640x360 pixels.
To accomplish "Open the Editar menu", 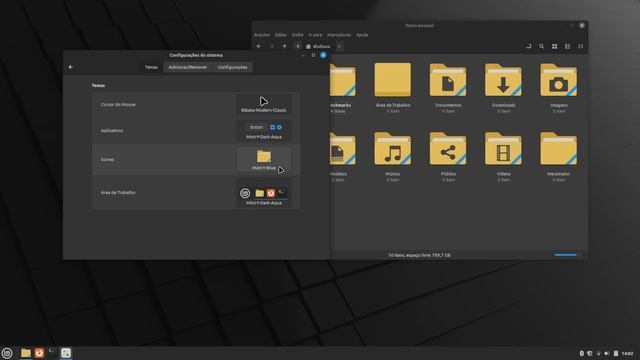I will (x=281, y=35).
